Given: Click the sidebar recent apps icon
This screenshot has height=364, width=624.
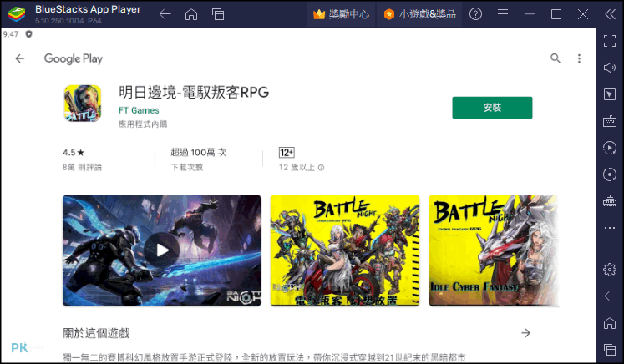Looking at the screenshot, I should click(610, 350).
